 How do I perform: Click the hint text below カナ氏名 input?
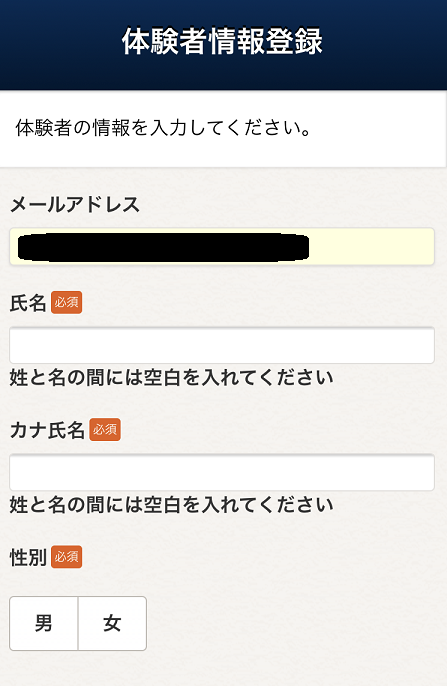171,505
